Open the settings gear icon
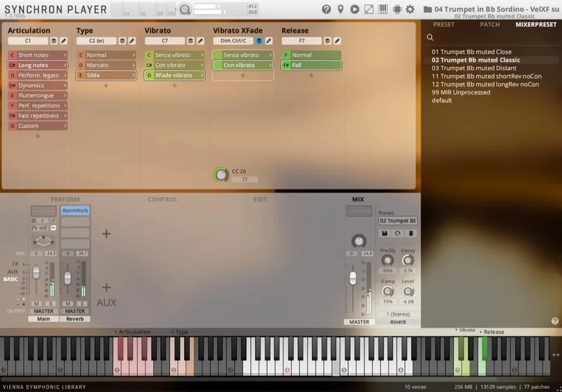Image resolution: width=562 pixels, height=392 pixels. coord(410,9)
